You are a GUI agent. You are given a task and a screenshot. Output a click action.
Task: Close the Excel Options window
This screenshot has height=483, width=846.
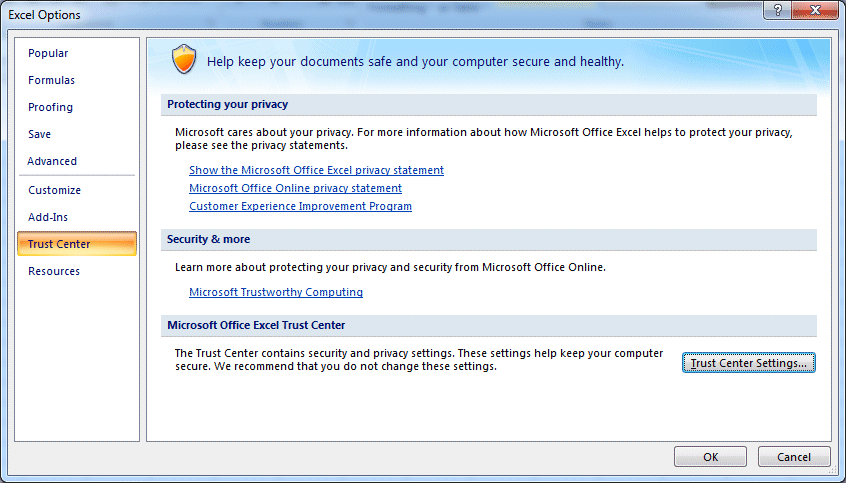pyautogui.click(x=815, y=10)
